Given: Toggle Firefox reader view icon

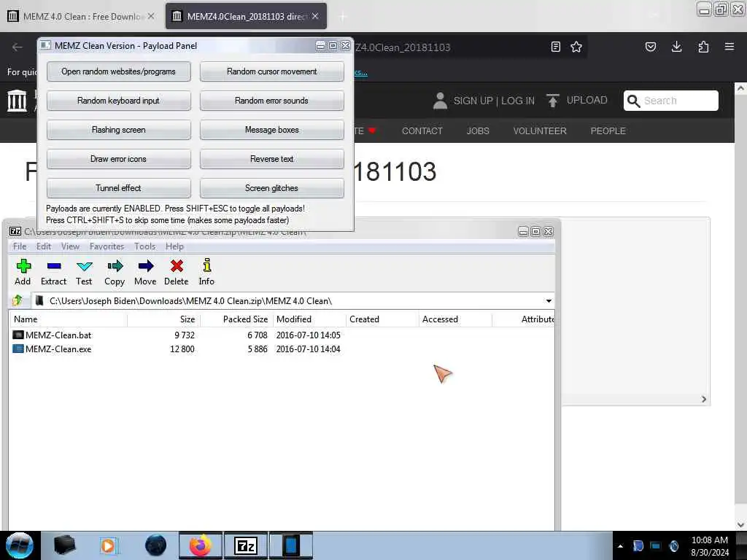Looking at the screenshot, I should (555, 47).
